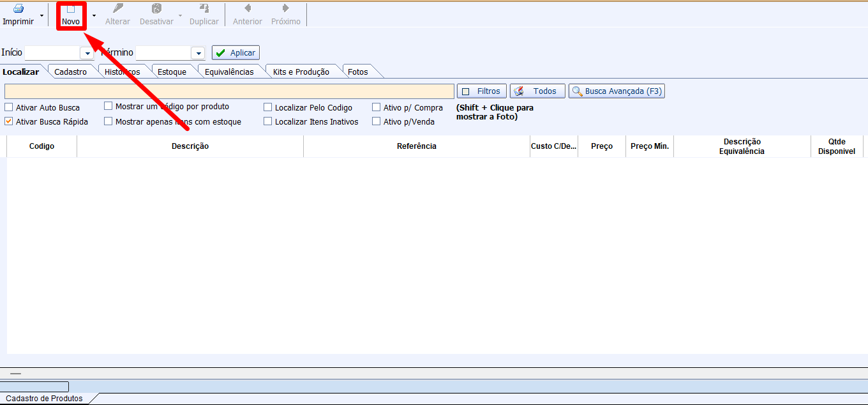The image size is (868, 405).
Task: Go to Próximo record arrow
Action: click(286, 9)
